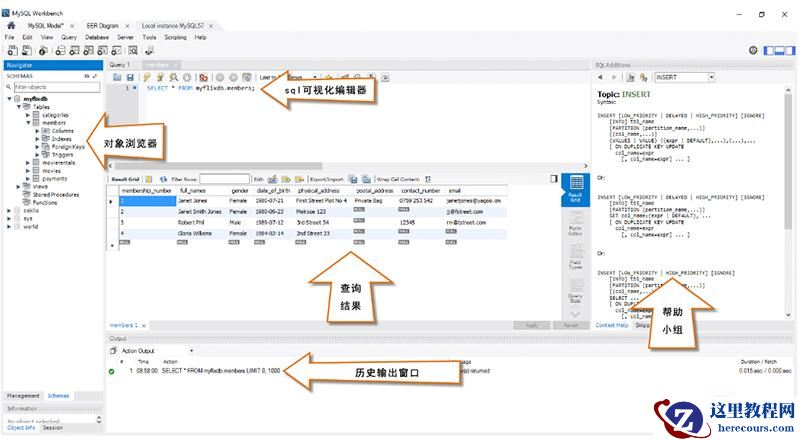Execute query with the lightning bolt icon

pyautogui.click(x=147, y=78)
